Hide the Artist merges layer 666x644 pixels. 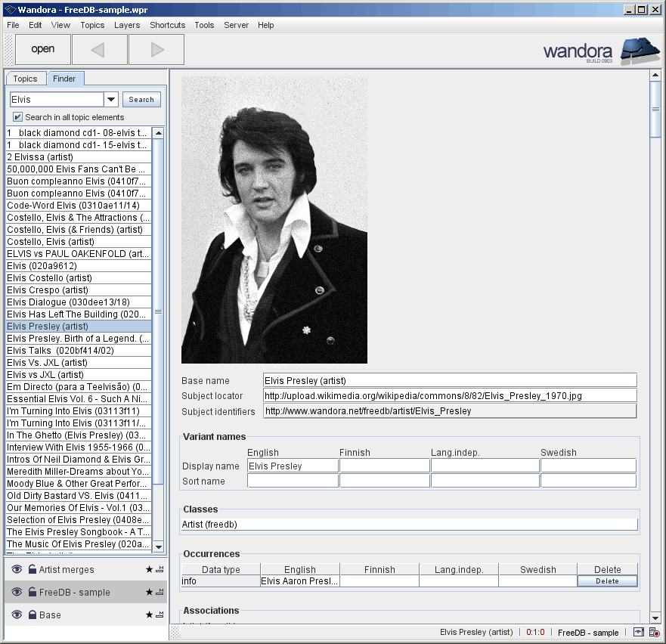click(17, 569)
